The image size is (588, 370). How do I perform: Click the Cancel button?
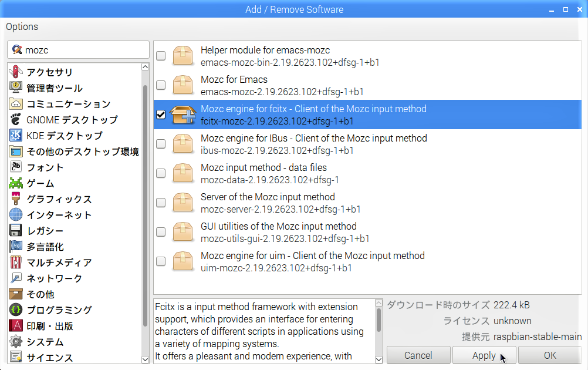pyautogui.click(x=418, y=355)
